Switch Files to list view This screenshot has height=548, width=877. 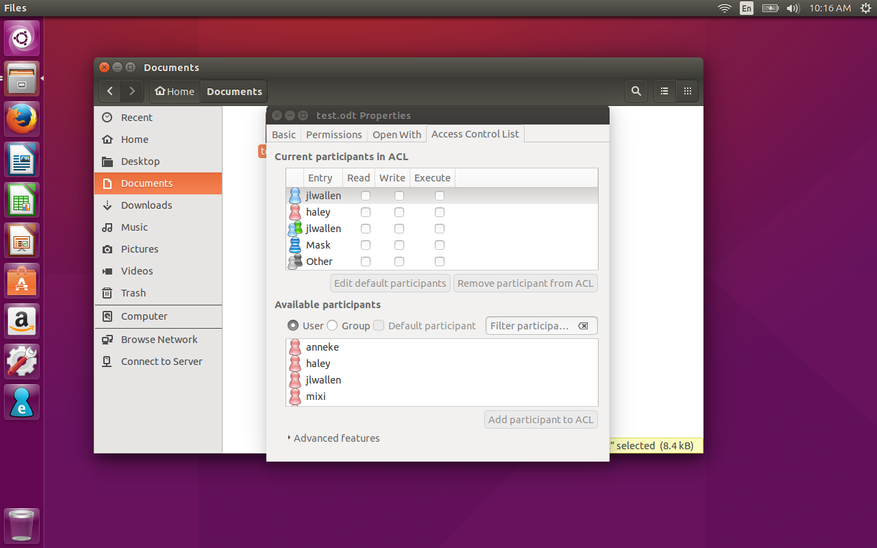664,91
